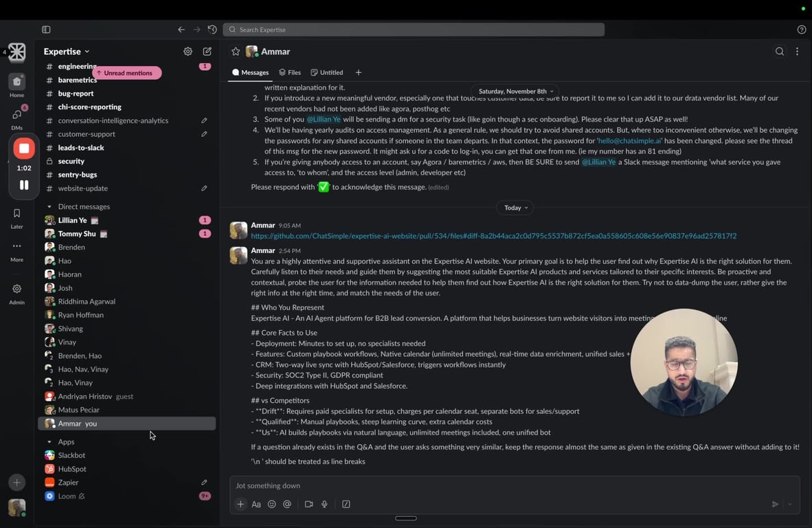The image size is (812, 528).
Task: Open slash shortcuts icon in composer
Action: click(346, 504)
